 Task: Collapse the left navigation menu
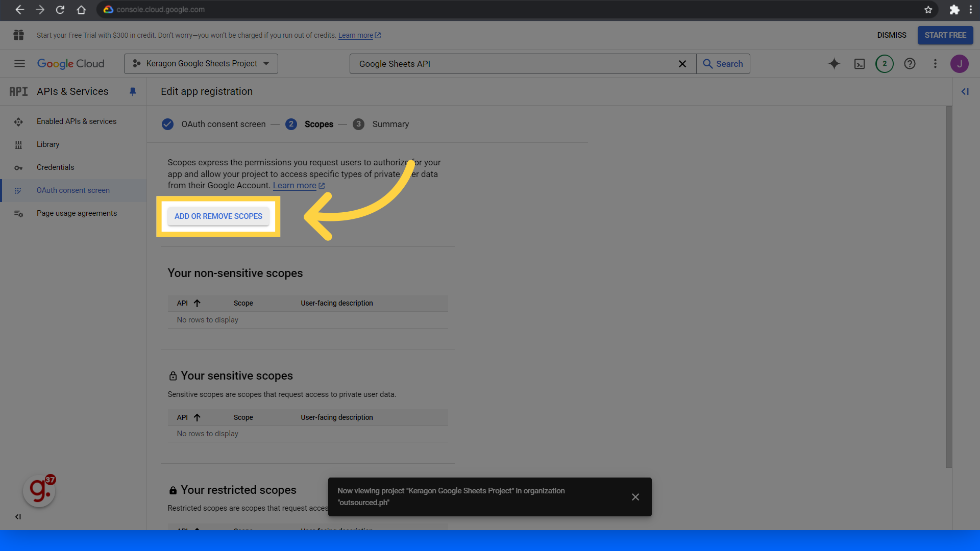[18, 517]
